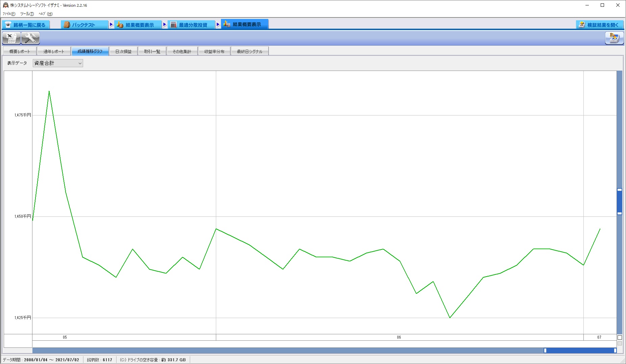Click the CSV export icon

pos(11,38)
